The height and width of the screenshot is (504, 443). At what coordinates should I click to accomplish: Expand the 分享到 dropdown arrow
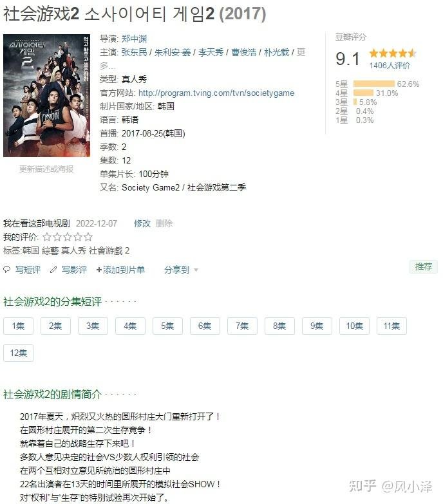point(196,270)
